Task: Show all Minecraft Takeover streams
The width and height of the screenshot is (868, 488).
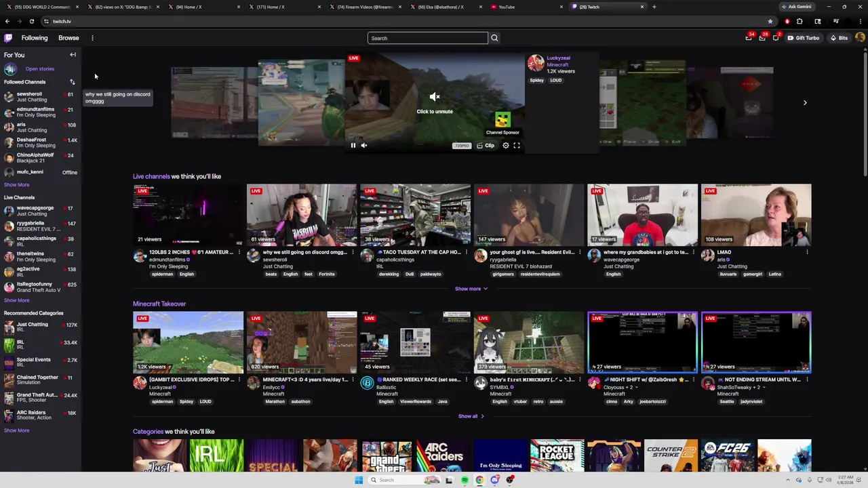Action: (471, 416)
